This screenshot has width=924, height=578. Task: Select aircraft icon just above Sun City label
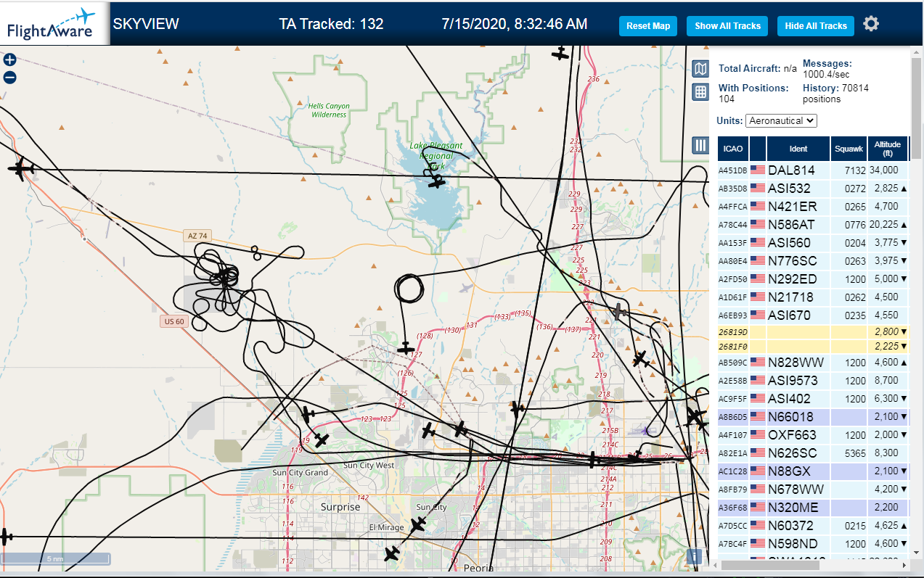click(418, 524)
